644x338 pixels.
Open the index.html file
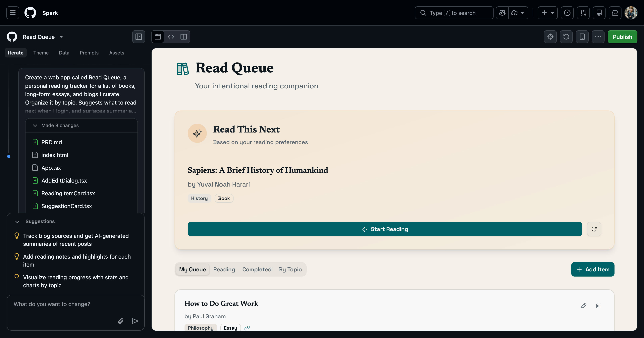coord(55,155)
